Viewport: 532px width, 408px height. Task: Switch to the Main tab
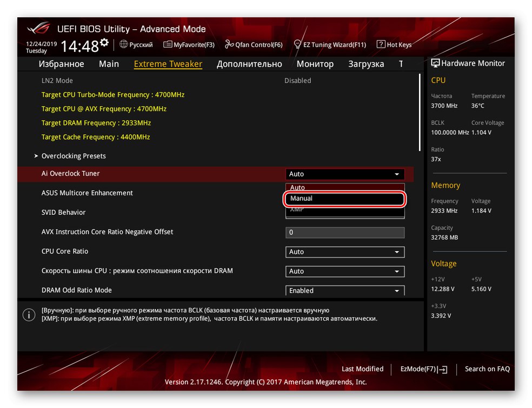(109, 64)
